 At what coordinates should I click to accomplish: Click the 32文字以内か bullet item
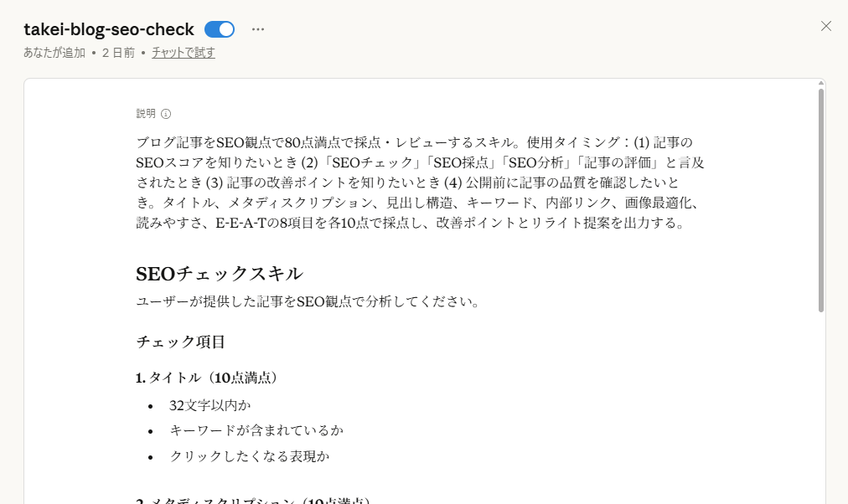click(x=210, y=405)
